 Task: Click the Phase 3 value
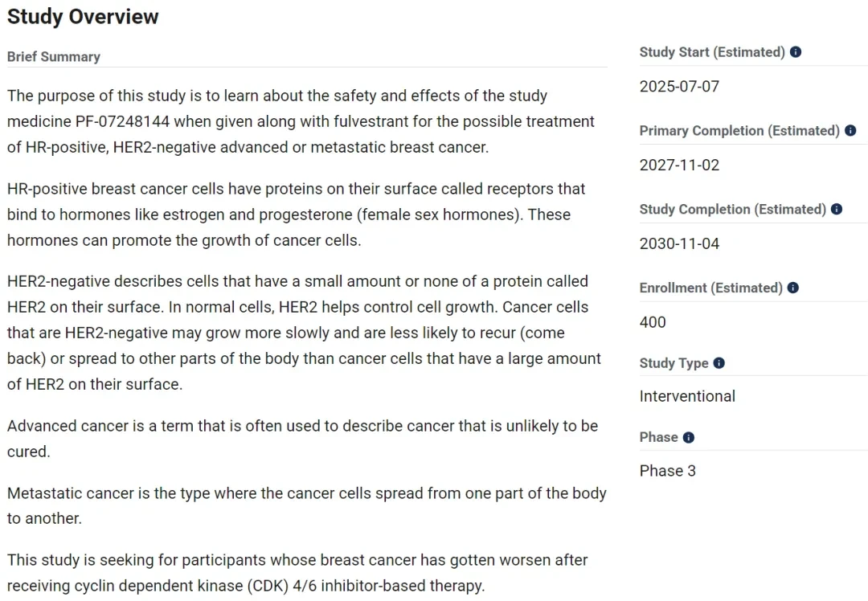pyautogui.click(x=667, y=471)
